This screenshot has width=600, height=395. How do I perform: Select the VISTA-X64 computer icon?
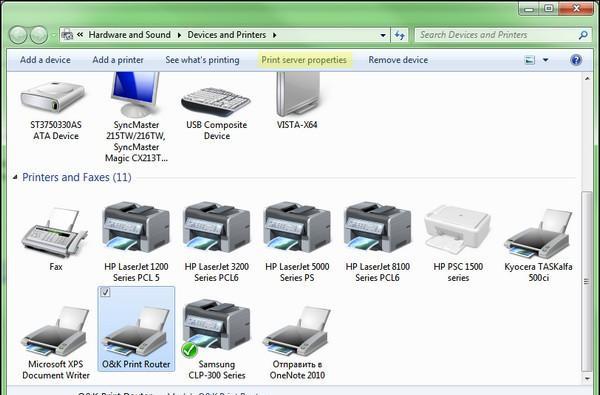298,94
